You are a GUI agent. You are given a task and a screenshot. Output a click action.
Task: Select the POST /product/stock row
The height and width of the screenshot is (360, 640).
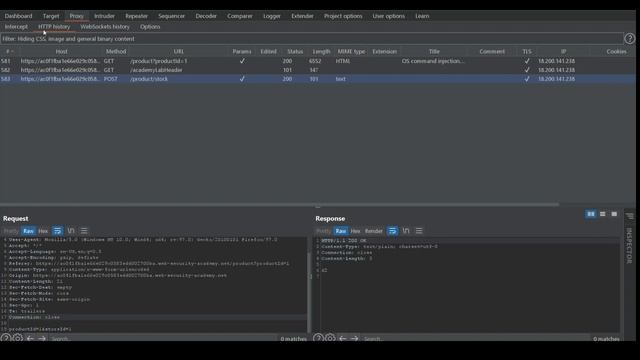318,79
